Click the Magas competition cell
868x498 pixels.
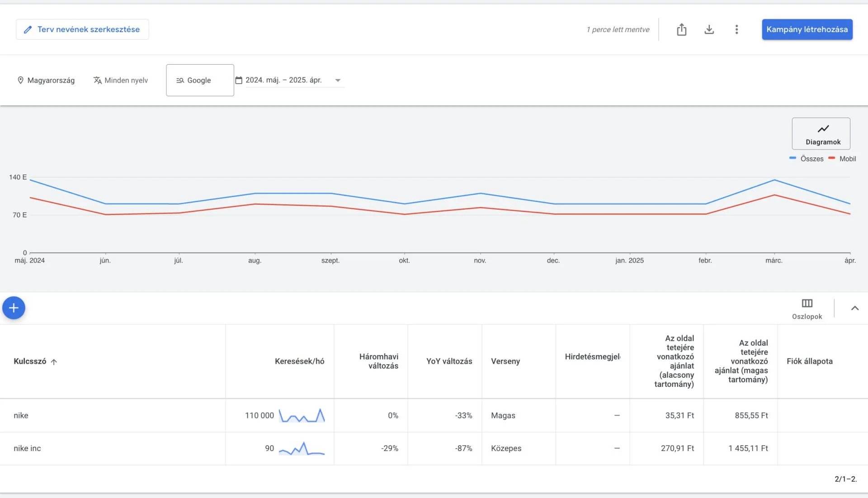pos(503,415)
